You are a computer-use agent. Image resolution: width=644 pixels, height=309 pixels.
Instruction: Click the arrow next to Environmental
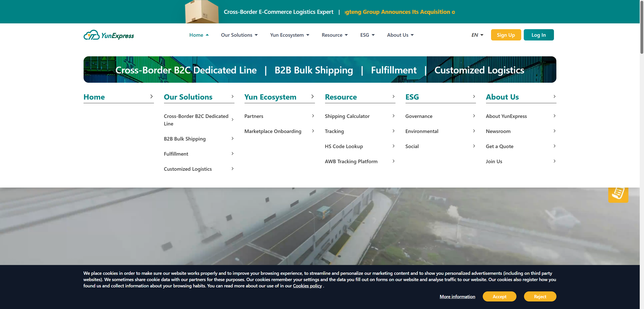(x=474, y=131)
